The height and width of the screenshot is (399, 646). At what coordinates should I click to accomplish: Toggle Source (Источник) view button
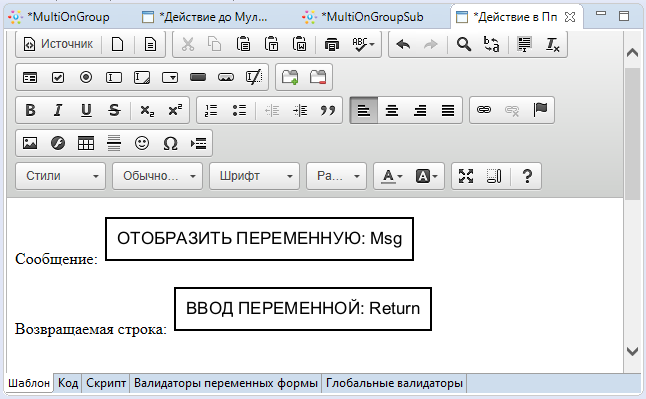click(58, 44)
